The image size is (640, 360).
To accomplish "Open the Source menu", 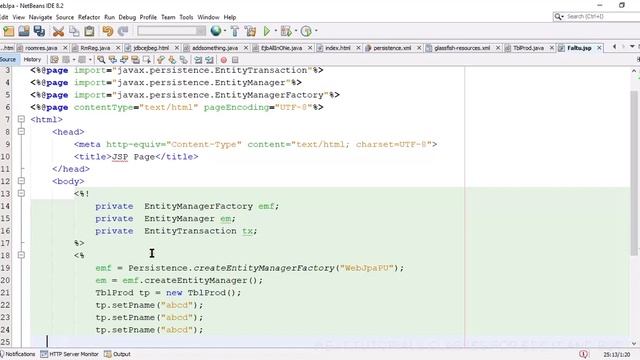I will [65, 17].
